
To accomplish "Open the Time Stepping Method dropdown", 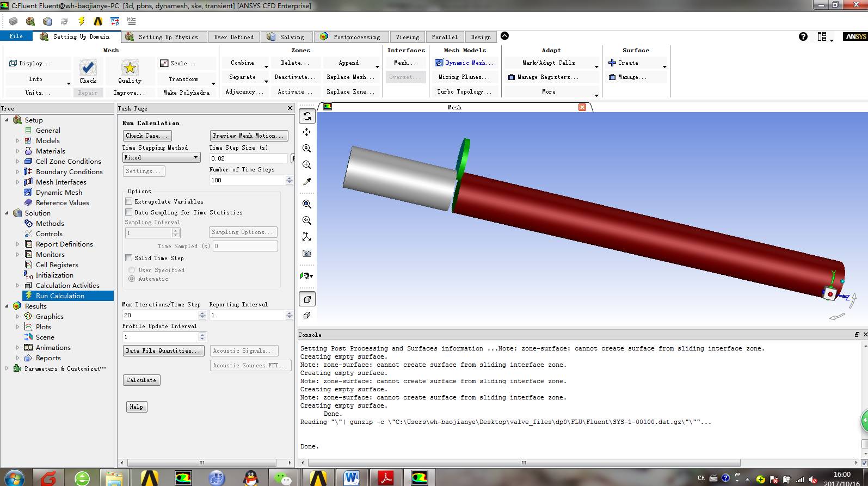I will coord(162,157).
